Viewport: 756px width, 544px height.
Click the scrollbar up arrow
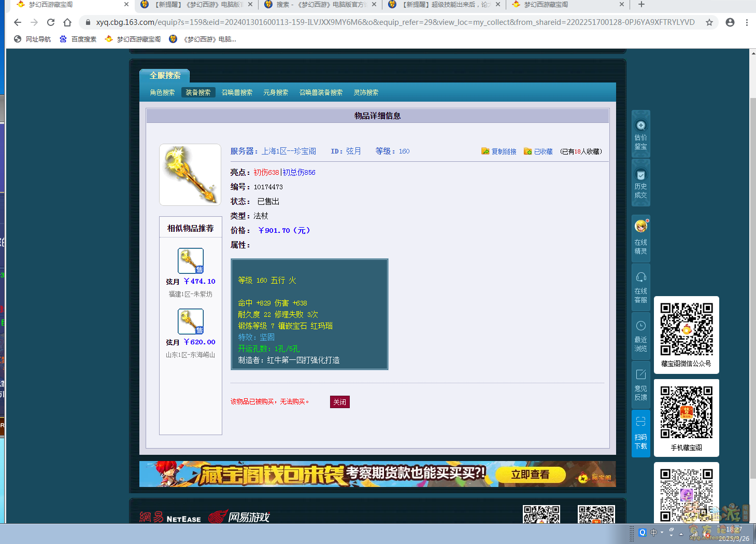753,52
